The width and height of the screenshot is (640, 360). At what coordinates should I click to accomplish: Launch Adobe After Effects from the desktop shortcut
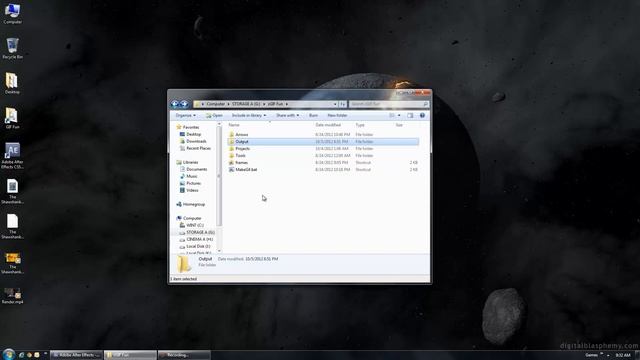[x=12, y=156]
